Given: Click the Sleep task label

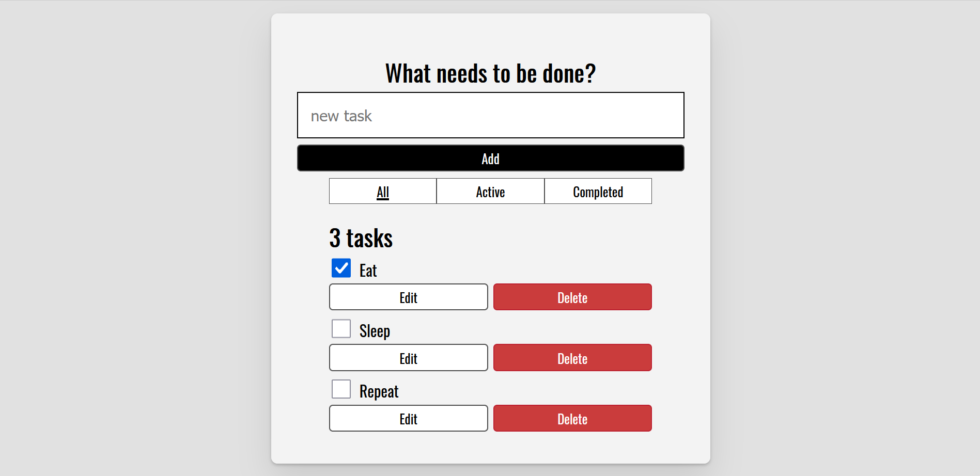Looking at the screenshot, I should (x=375, y=331).
